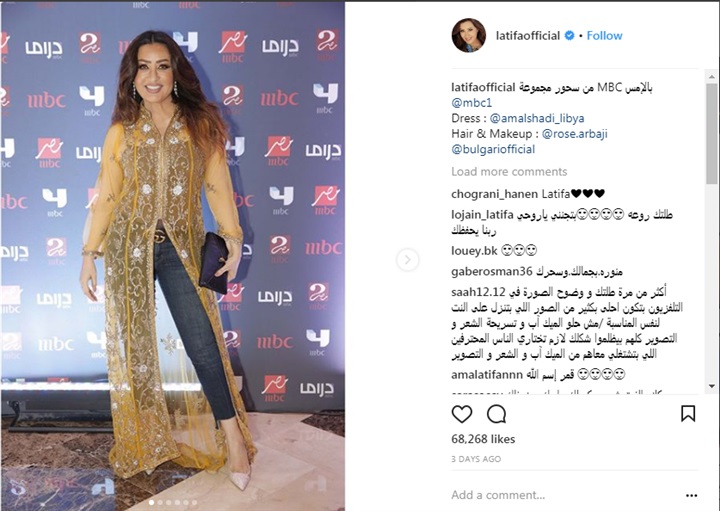The width and height of the screenshot is (720, 511).
Task: Select second carousel dot indicator
Action: point(160,503)
